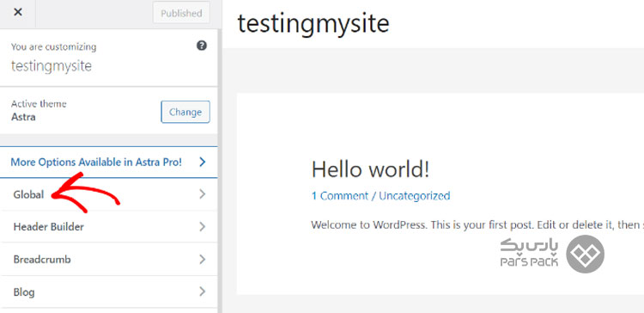Open the Breadcrumb section

point(108,259)
